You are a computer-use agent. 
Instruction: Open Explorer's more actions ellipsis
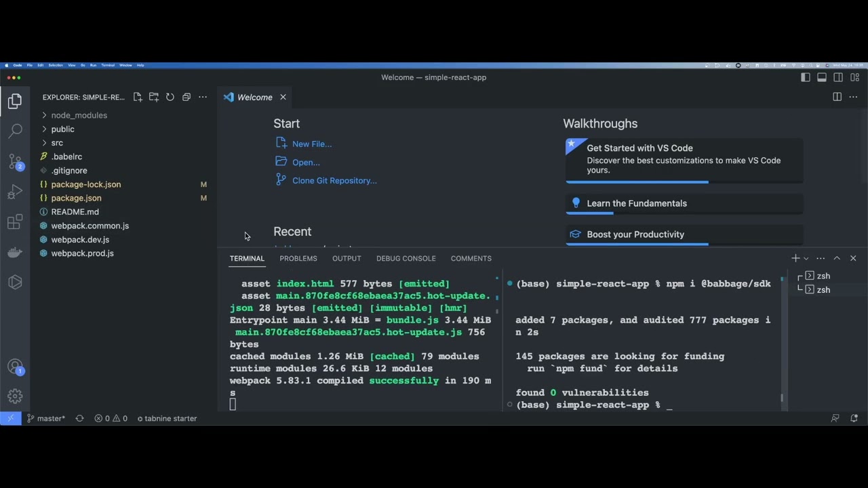[203, 97]
